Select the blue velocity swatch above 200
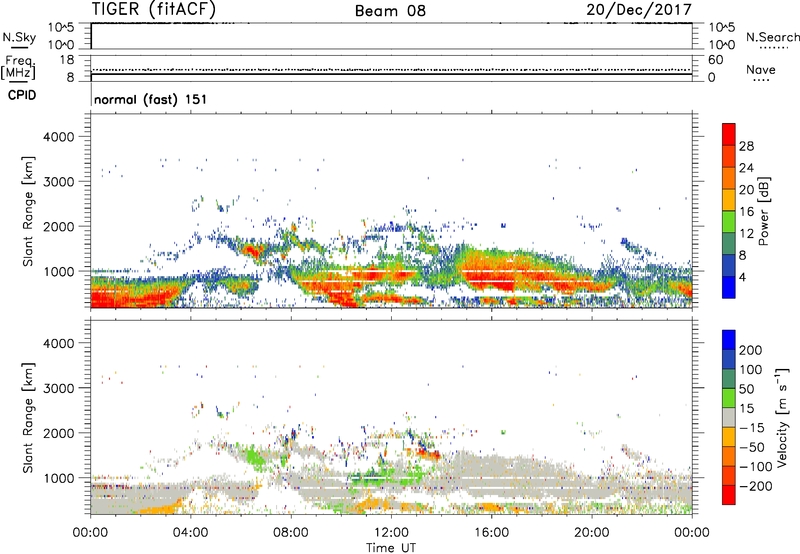Viewport: 800px width, 554px height. click(x=729, y=340)
